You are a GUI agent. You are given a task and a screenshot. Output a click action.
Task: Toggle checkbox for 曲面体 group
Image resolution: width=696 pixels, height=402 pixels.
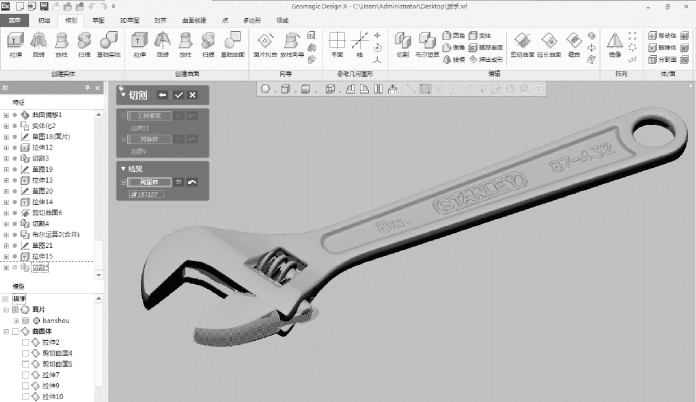(16, 331)
